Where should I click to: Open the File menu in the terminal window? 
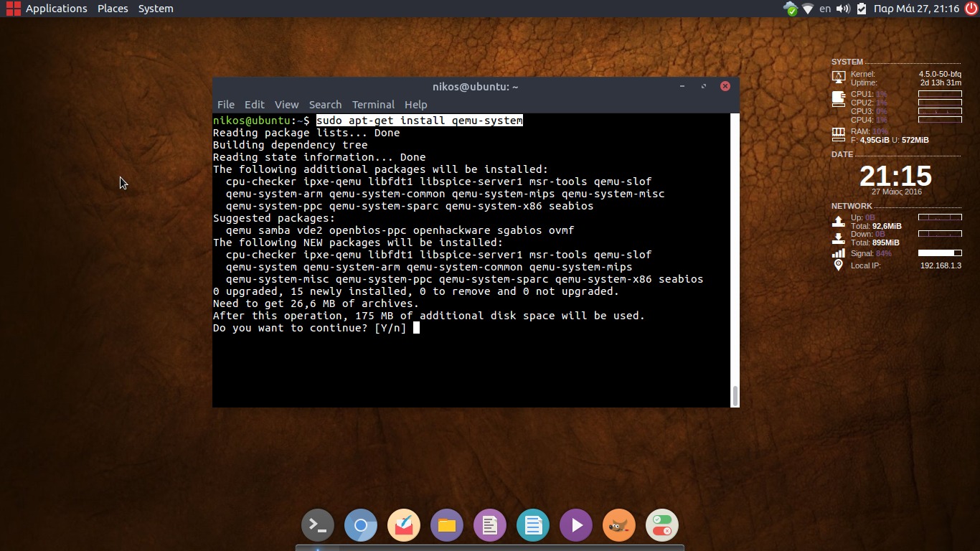click(x=225, y=105)
